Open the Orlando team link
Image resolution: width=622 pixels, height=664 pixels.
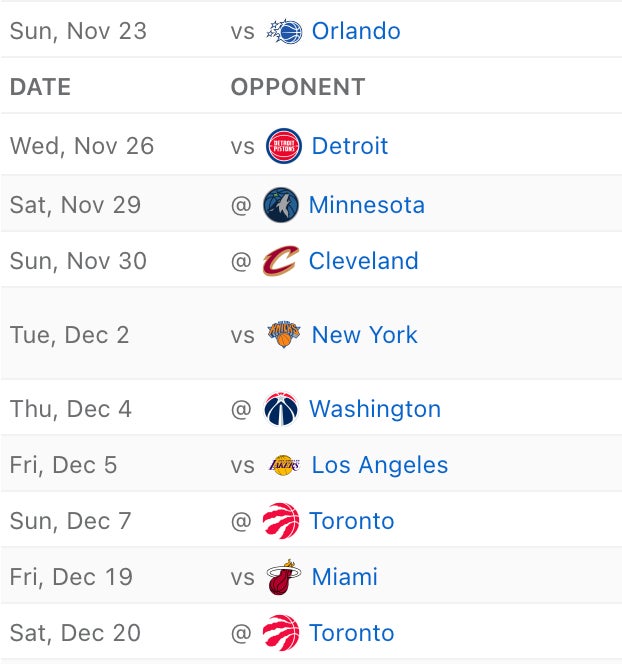pyautogui.click(x=356, y=32)
